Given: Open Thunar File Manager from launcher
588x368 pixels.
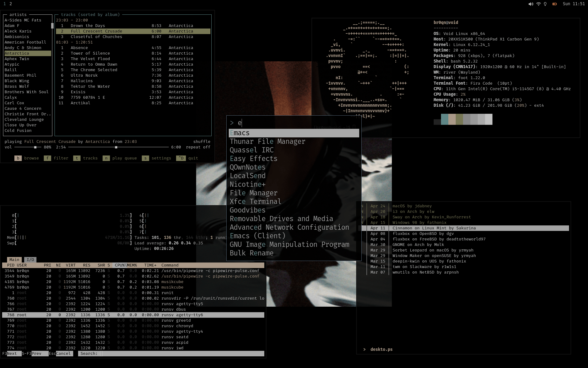Looking at the screenshot, I should tap(267, 142).
